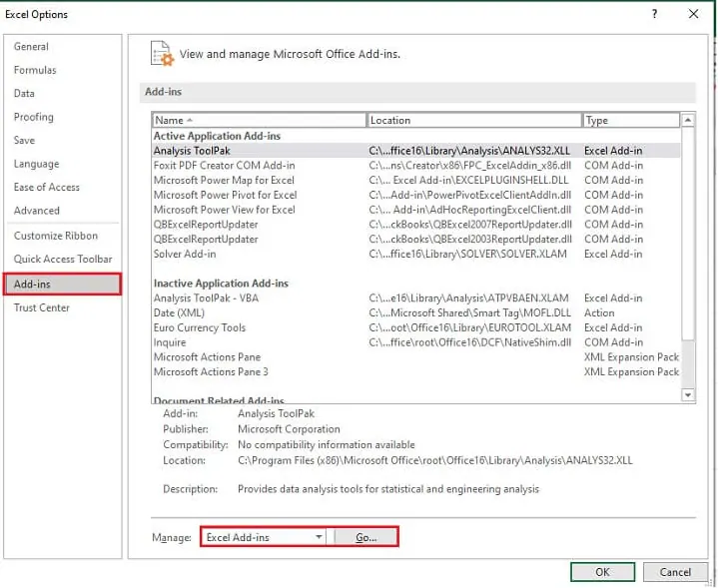Select Solver Add-in row

click(415, 254)
